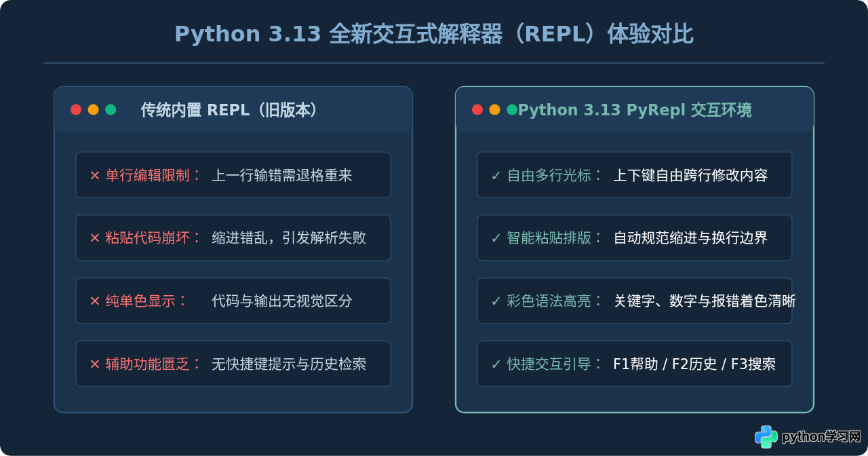Click the text F1帮助 / F2历史 / F3搜索
Image resolution: width=868 pixels, height=456 pixels.
point(694,364)
